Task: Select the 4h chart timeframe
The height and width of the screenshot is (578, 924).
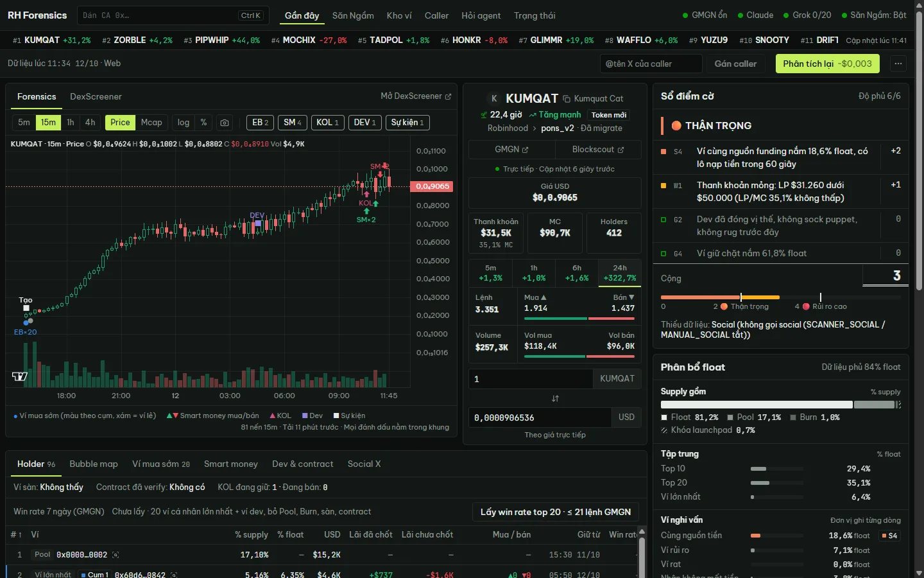Action: [x=90, y=123]
